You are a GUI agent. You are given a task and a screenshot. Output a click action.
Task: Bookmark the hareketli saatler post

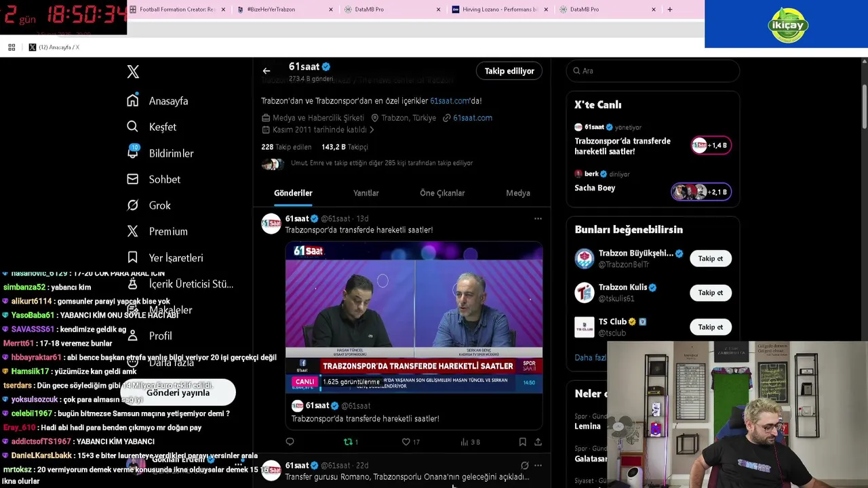pos(523,442)
